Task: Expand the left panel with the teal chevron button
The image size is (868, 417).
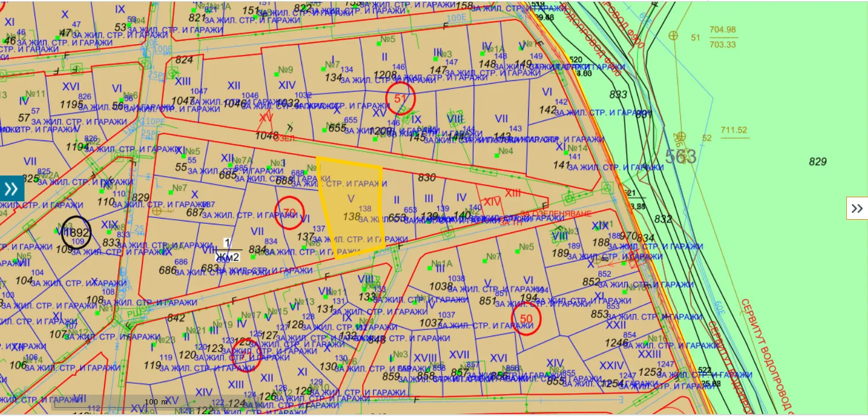Action: tap(11, 188)
